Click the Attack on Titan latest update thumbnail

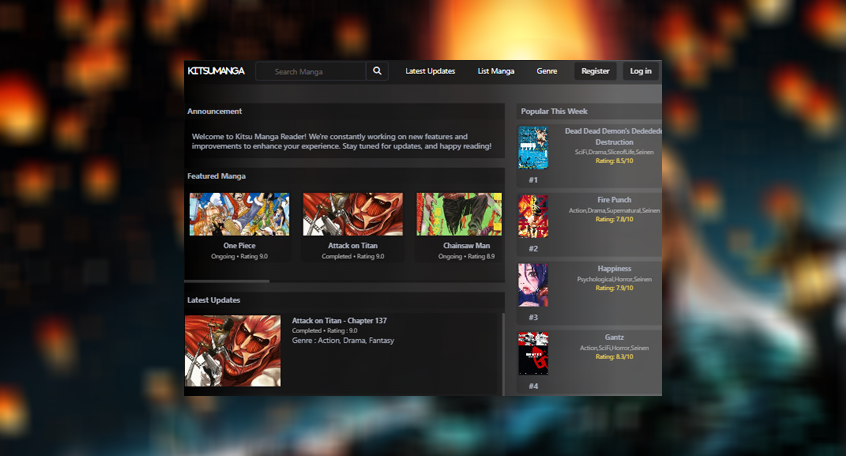coord(233,351)
